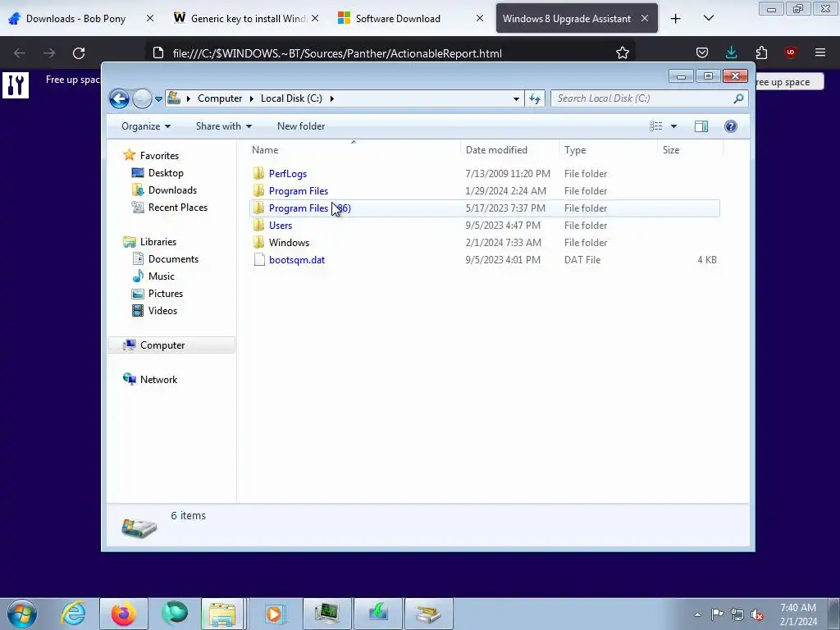Sort by the Type column header

(608, 150)
